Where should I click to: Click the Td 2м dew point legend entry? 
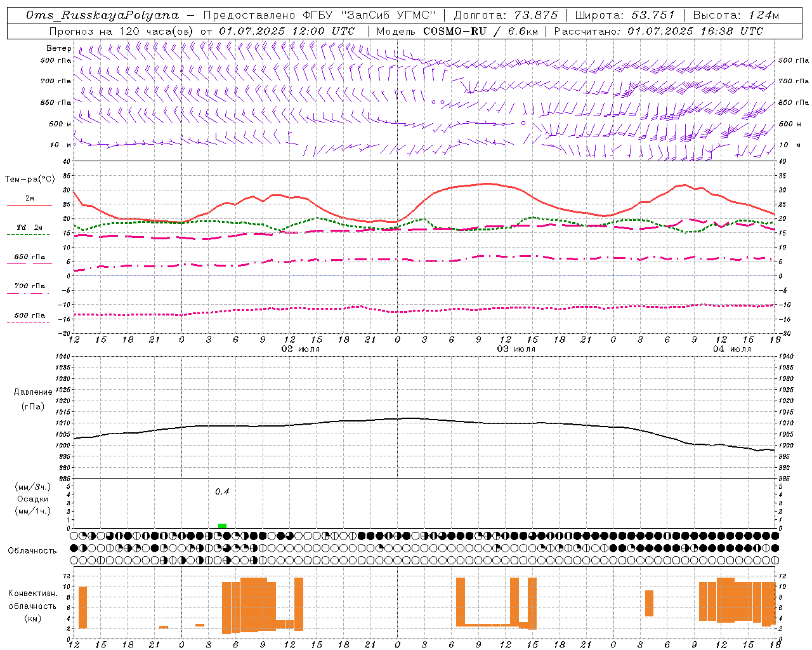tap(29, 227)
